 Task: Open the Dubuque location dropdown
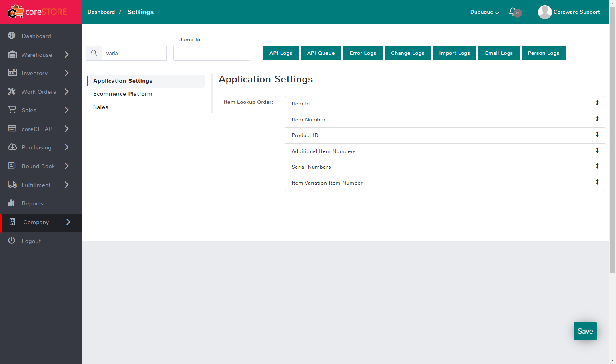pos(484,12)
